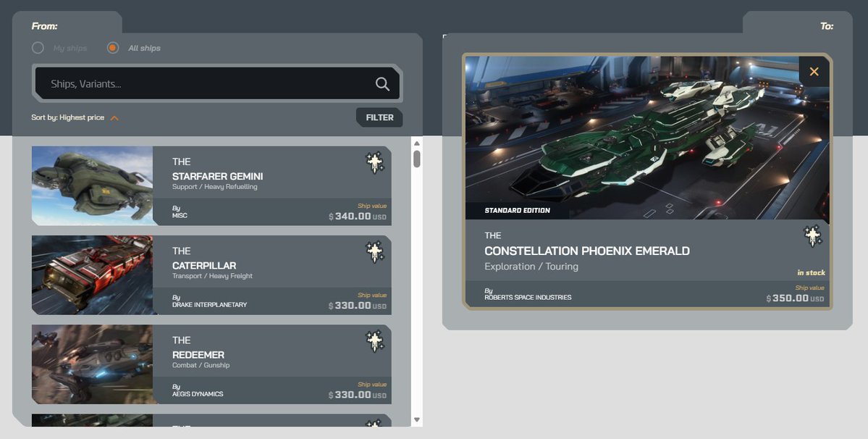Click the STANDARD EDITION badge

click(517, 210)
